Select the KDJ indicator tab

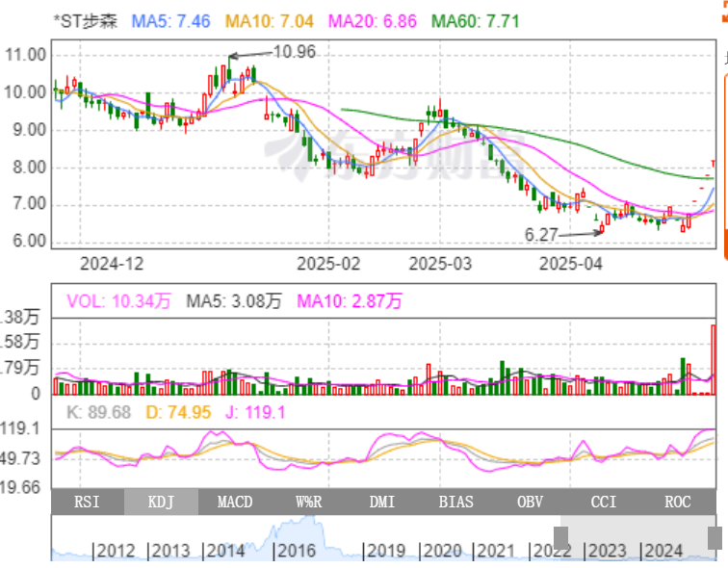[161, 502]
